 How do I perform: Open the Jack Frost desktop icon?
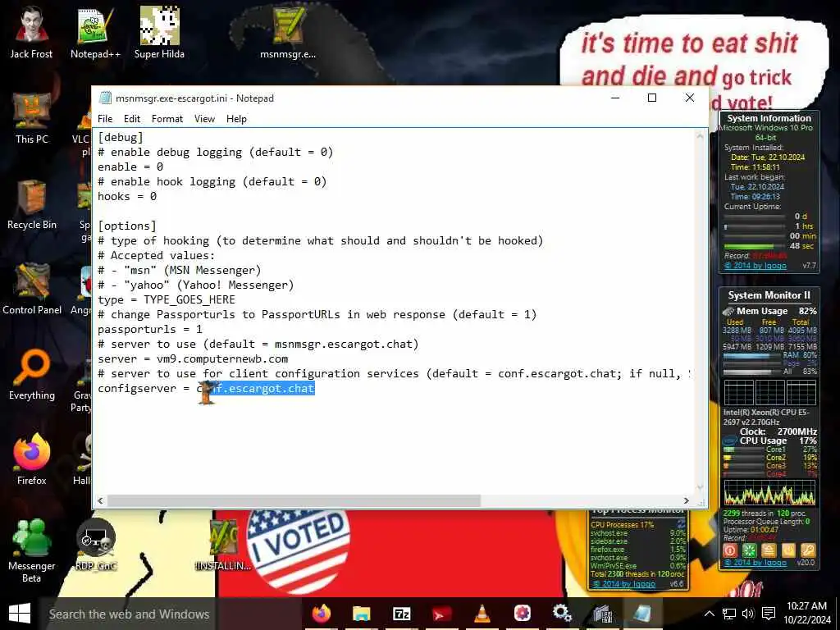tap(31, 32)
